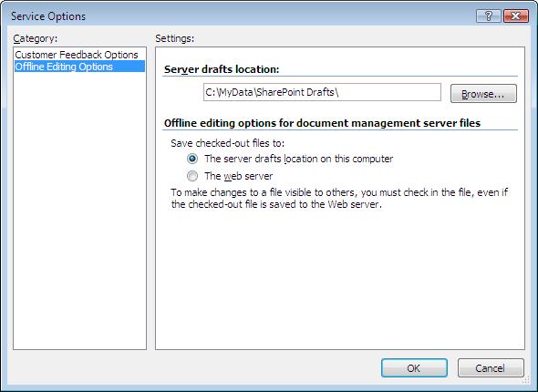Click the 'Offline editing options' section heading
The width and height of the screenshot is (538, 392).
click(x=322, y=123)
